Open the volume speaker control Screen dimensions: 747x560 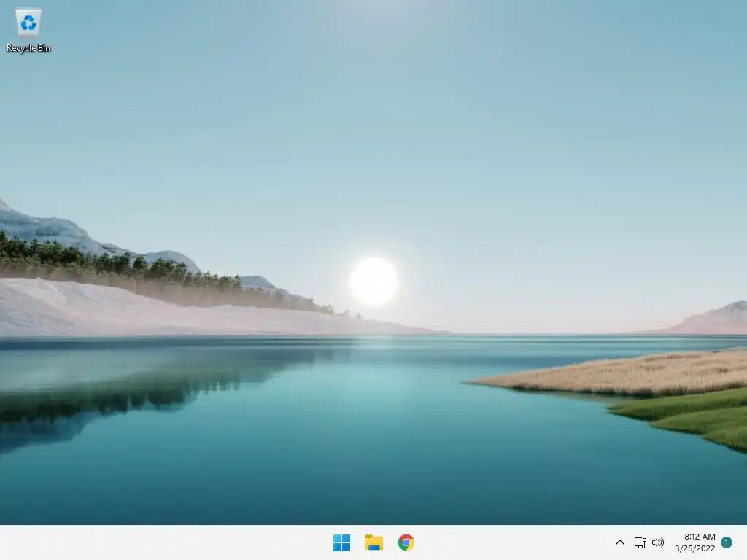coord(658,542)
